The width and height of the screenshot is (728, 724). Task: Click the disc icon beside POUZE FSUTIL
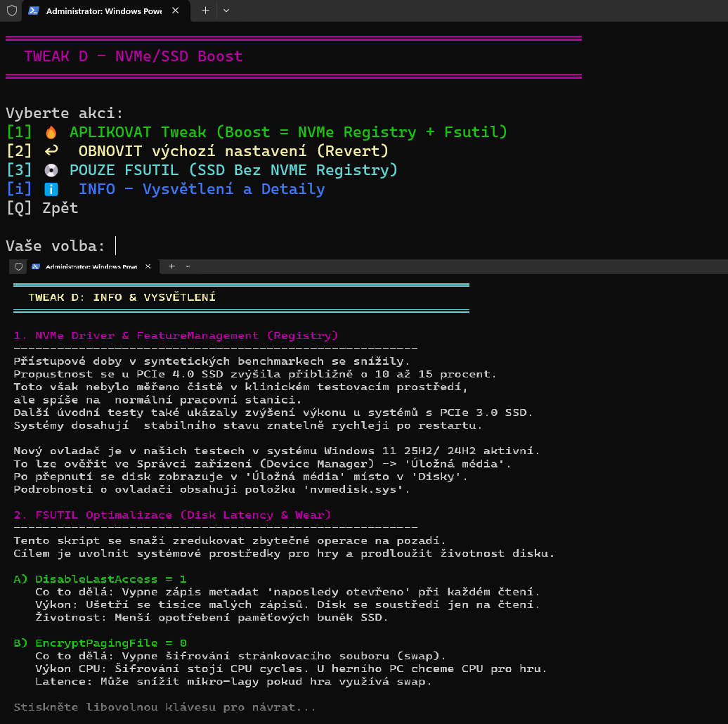point(51,170)
